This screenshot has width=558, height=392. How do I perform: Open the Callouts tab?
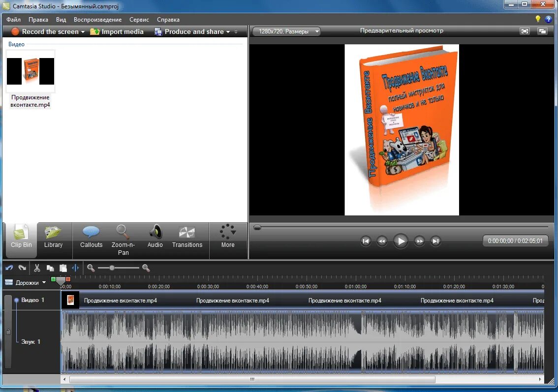[91, 237]
